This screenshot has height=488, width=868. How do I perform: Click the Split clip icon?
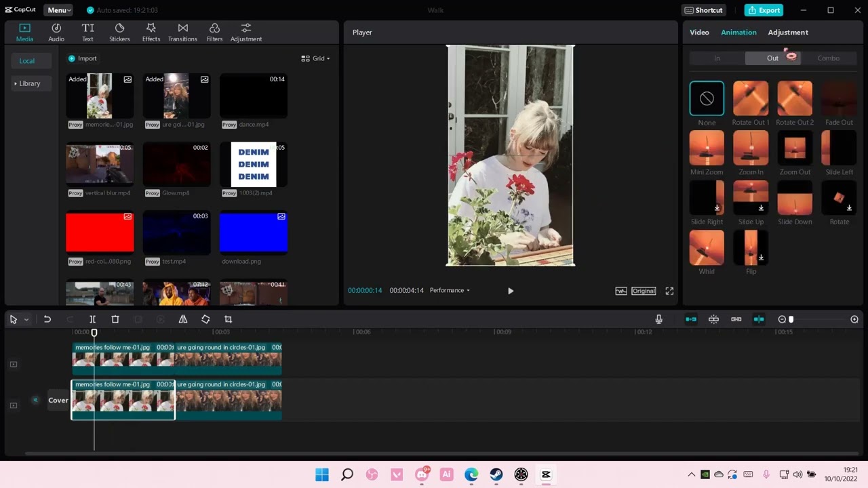pos(92,319)
